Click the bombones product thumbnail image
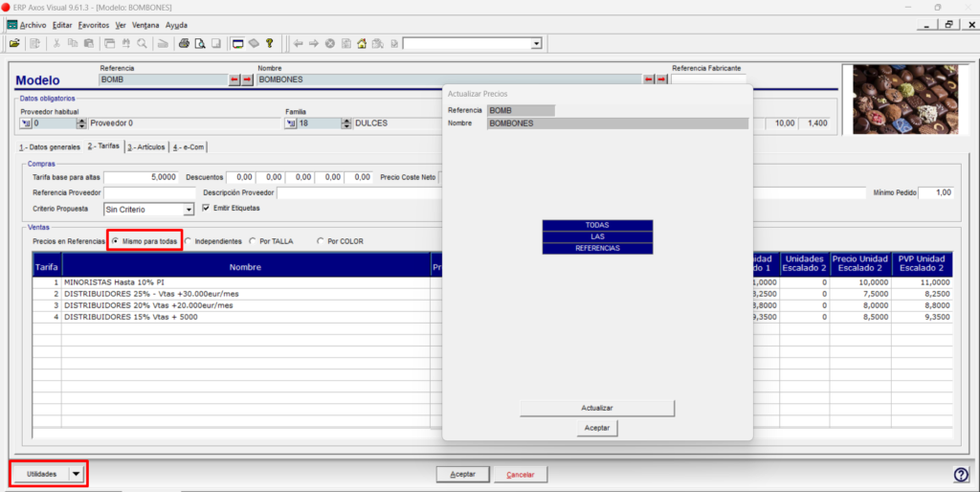 905,100
